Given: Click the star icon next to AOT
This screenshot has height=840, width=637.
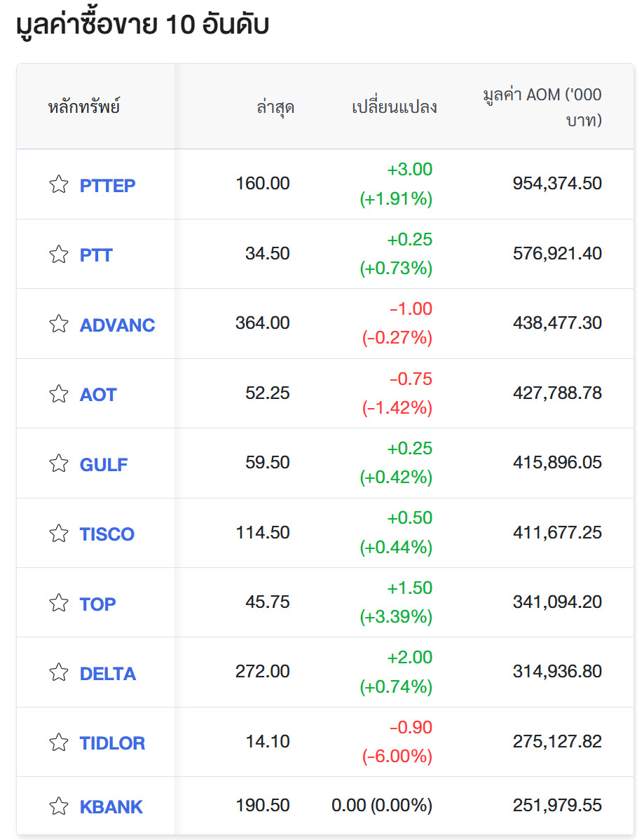Looking at the screenshot, I should tap(59, 394).
